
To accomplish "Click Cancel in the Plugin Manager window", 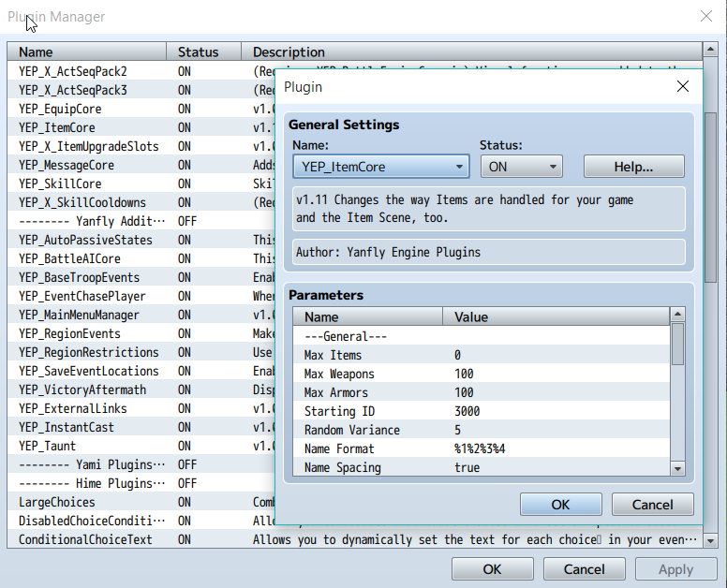I will (x=585, y=568).
